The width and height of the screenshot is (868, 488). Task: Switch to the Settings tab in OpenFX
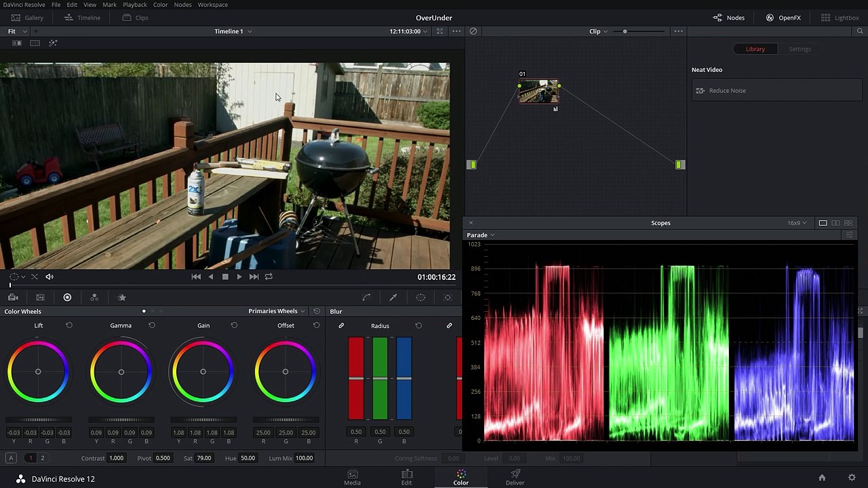800,49
